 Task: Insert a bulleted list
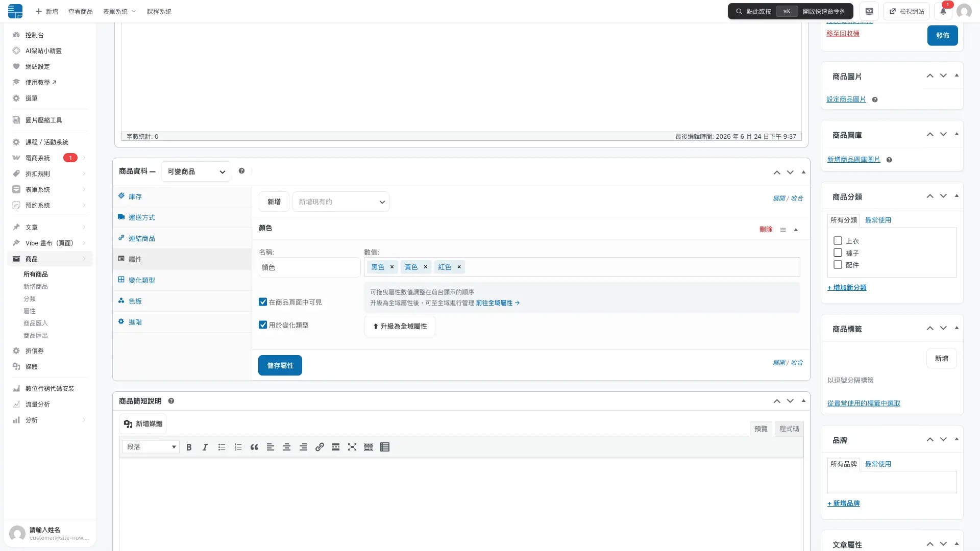(222, 447)
